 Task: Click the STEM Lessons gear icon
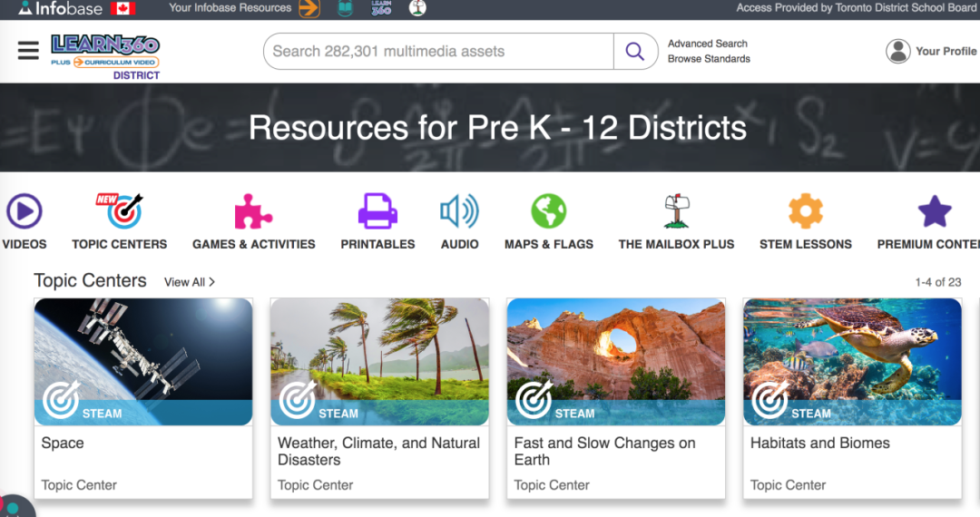(x=805, y=211)
